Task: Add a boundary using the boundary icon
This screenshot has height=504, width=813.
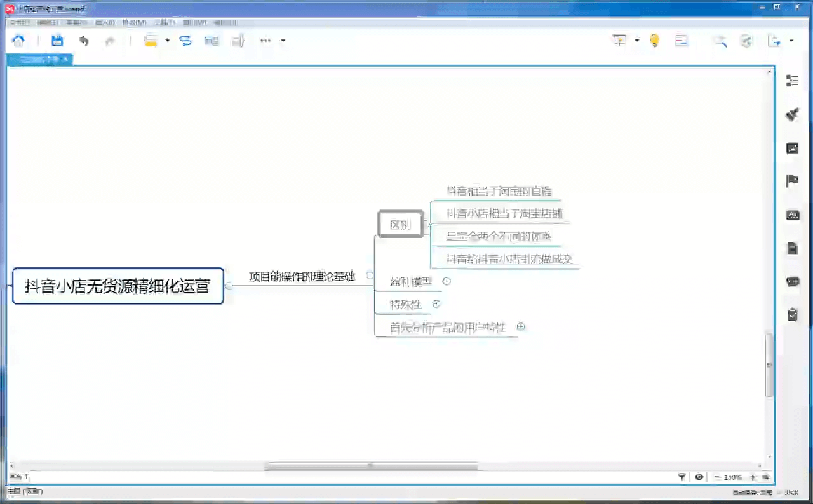Action: (x=212, y=41)
